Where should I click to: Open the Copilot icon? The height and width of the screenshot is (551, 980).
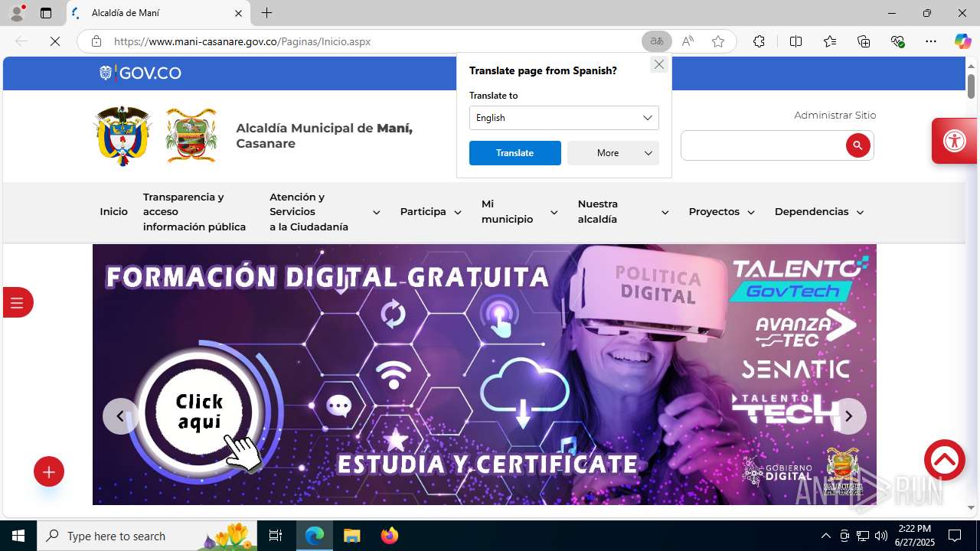tap(962, 41)
